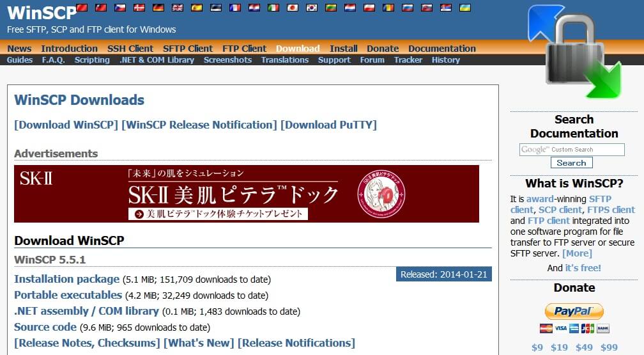Click the Google Custom Search field
This screenshot has height=355, width=644.
(572, 149)
